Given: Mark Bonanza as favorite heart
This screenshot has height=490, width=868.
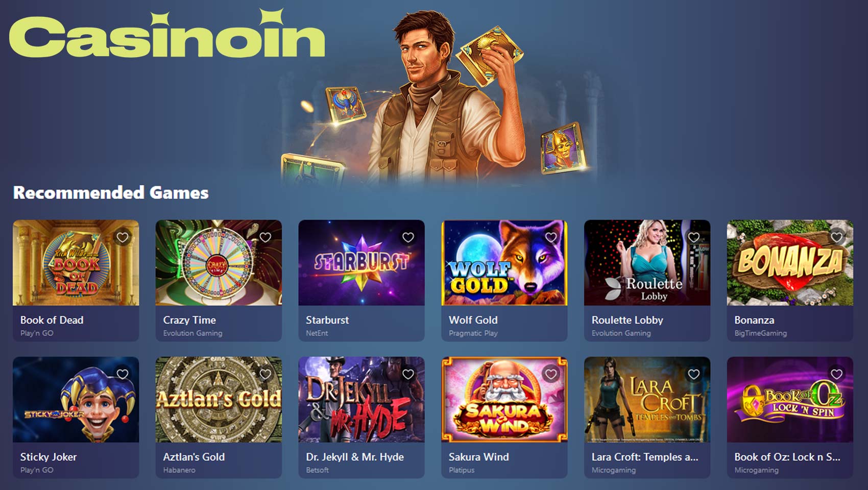Looking at the screenshot, I should click(837, 237).
